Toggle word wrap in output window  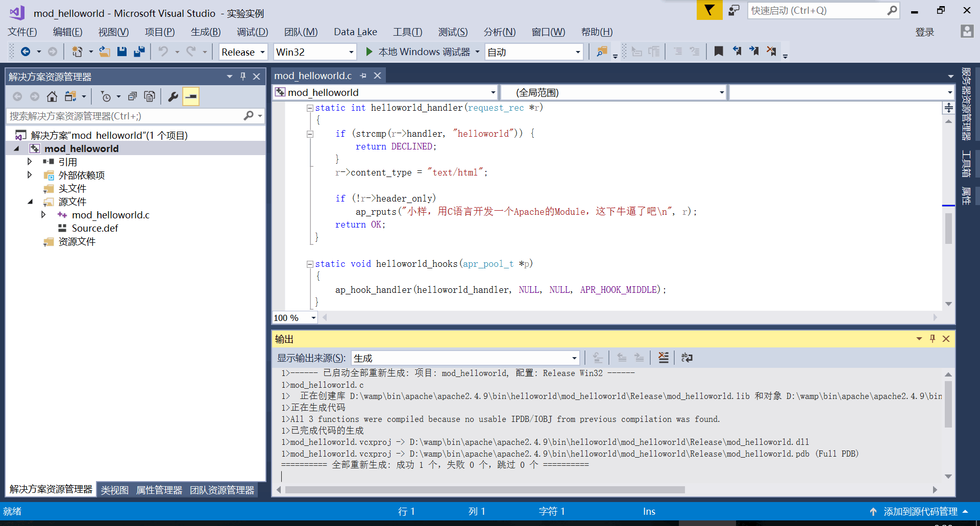click(687, 358)
